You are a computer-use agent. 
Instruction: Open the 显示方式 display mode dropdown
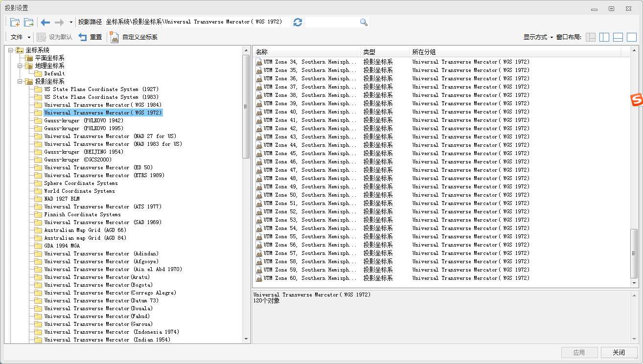[538, 37]
